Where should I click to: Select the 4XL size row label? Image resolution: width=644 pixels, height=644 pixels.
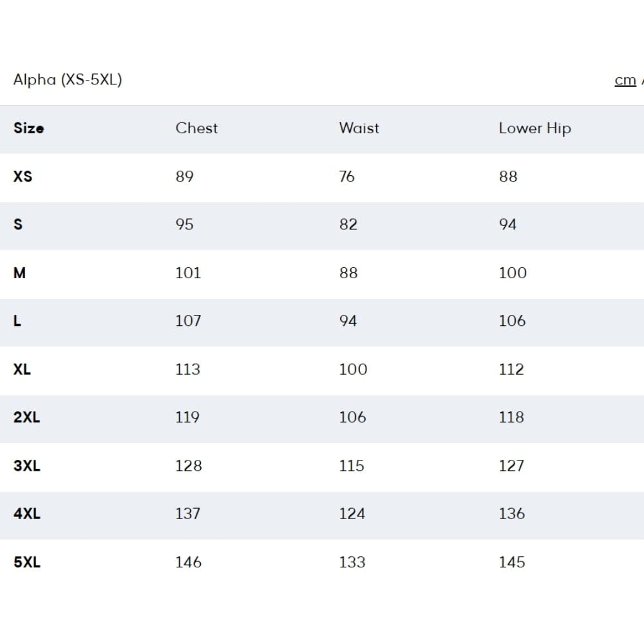pyautogui.click(x=26, y=514)
